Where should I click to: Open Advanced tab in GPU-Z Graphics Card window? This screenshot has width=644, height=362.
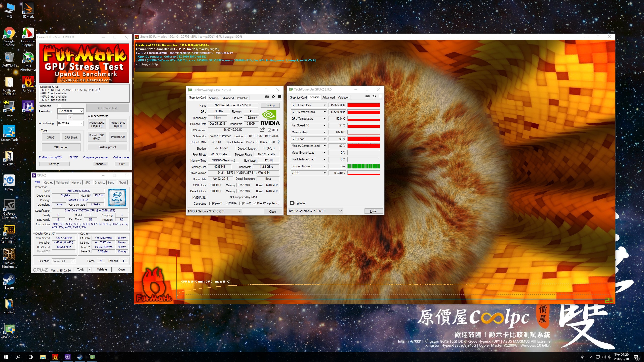pos(228,98)
